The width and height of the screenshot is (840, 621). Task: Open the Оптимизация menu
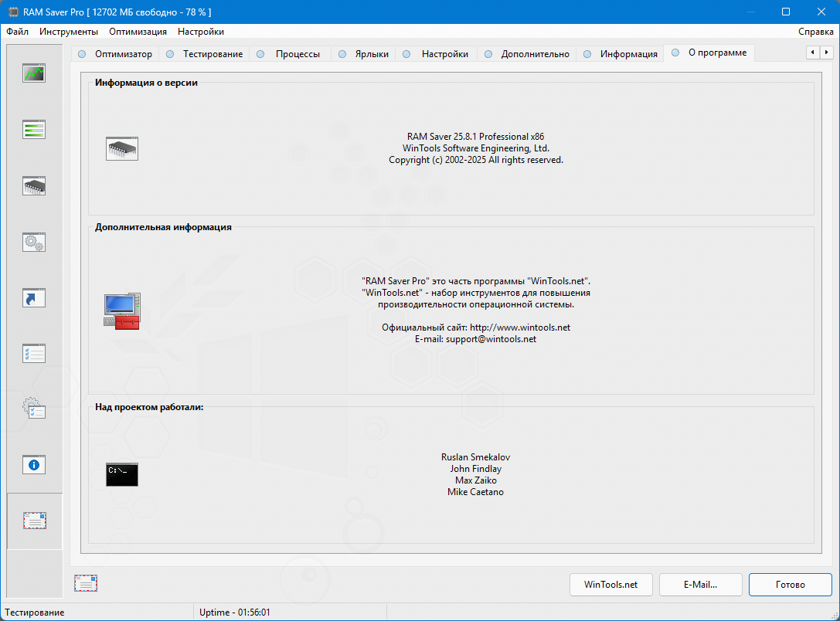pyautogui.click(x=138, y=32)
